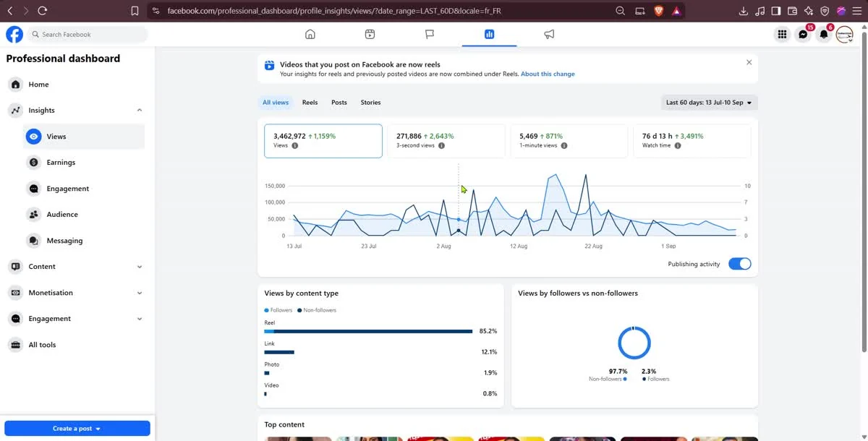Viewport: 868px width, 441px height.
Task: Expand the Content section in sidebar
Action: click(x=140, y=267)
